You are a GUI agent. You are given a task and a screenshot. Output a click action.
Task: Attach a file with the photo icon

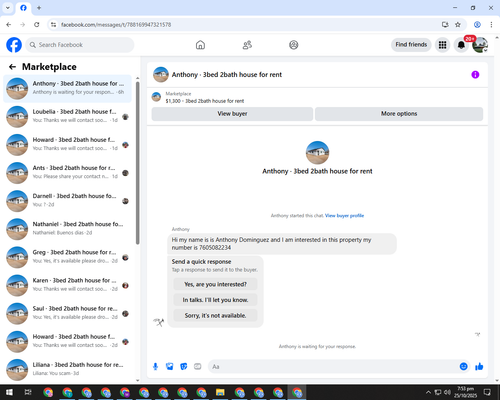[170, 367]
